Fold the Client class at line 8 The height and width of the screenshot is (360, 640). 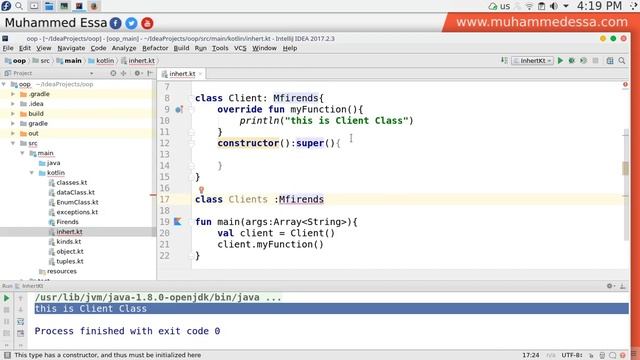191,98
